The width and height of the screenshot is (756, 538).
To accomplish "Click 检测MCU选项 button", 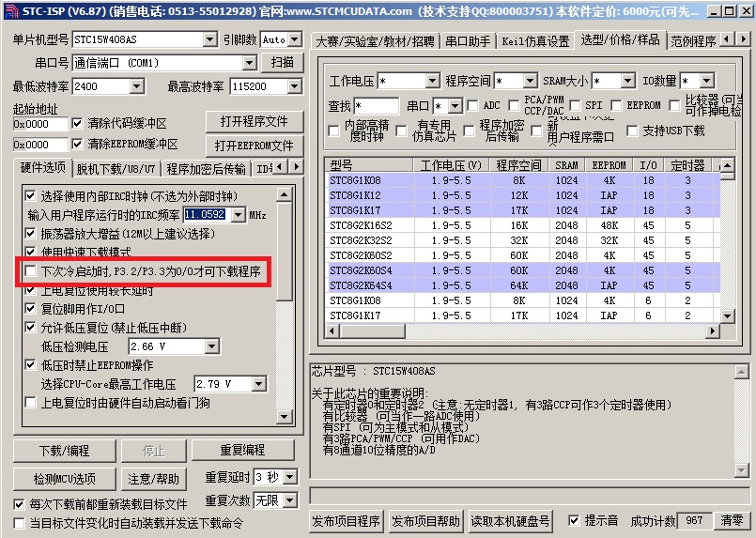I will coord(64,479).
